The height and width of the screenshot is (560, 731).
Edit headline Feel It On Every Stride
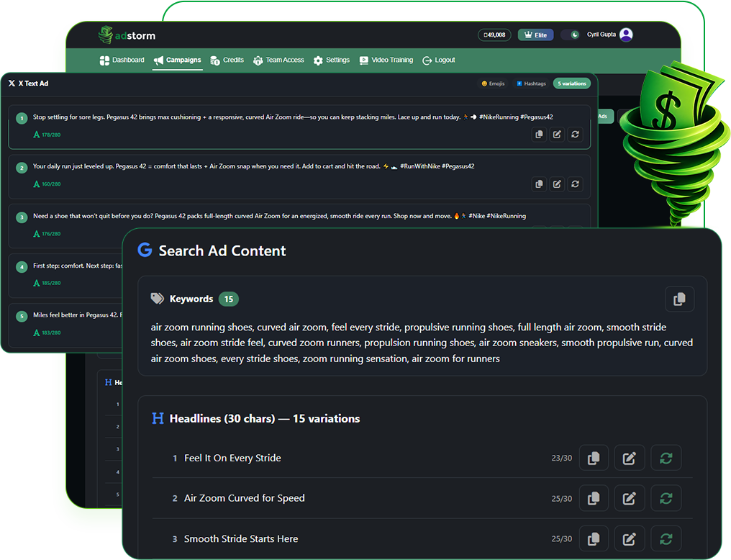click(x=630, y=458)
